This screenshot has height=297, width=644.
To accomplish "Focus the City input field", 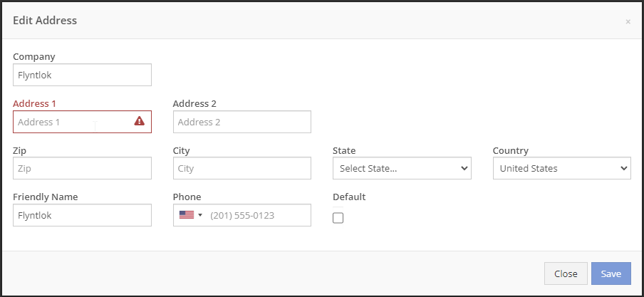I will pos(242,168).
